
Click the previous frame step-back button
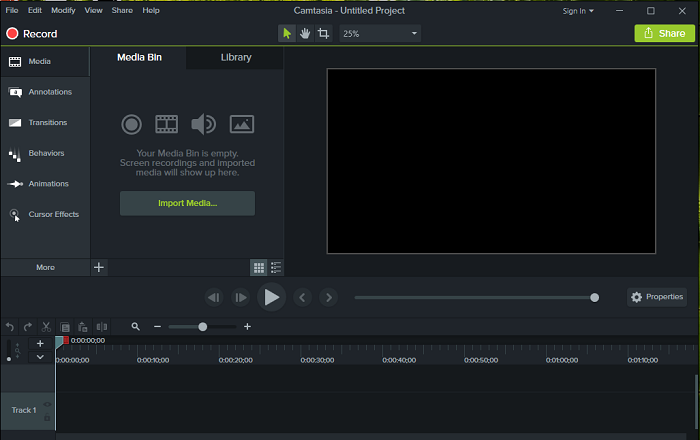(214, 297)
